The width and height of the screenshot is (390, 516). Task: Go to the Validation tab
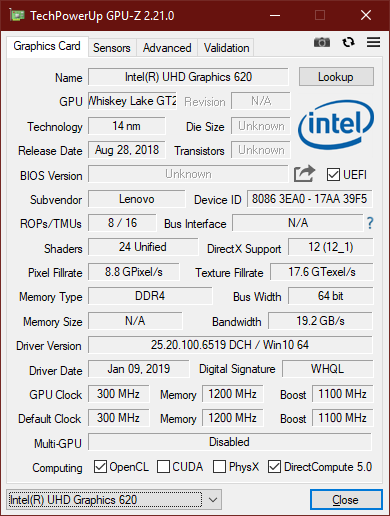point(226,48)
